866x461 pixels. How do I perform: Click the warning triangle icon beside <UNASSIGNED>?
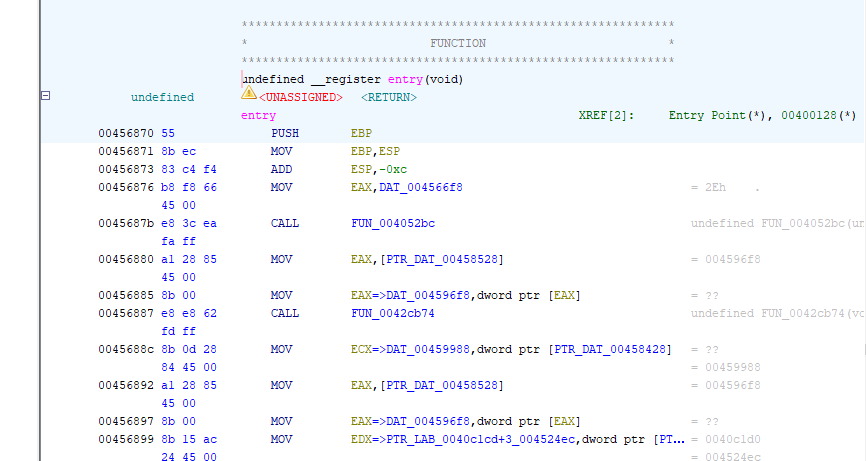point(249,94)
